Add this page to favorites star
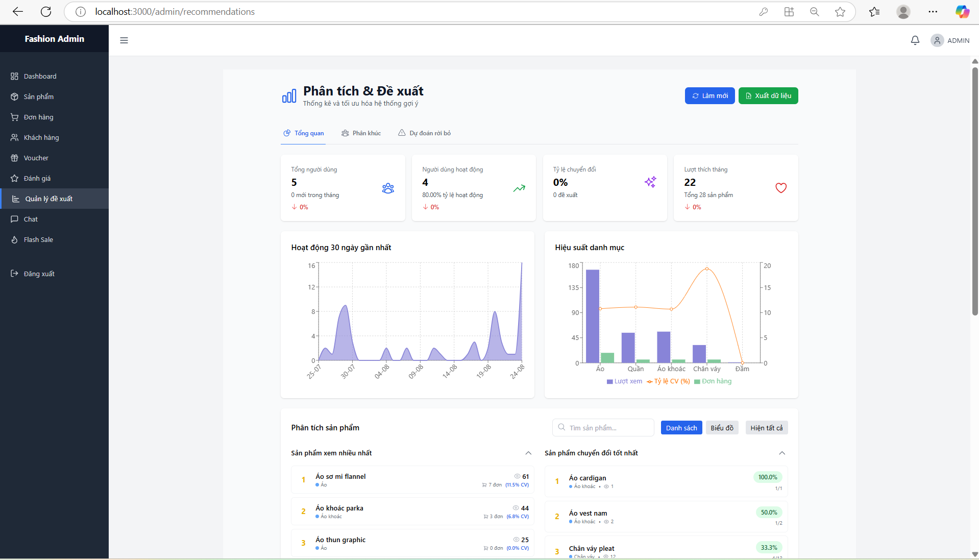The width and height of the screenshot is (979, 560). tap(840, 12)
